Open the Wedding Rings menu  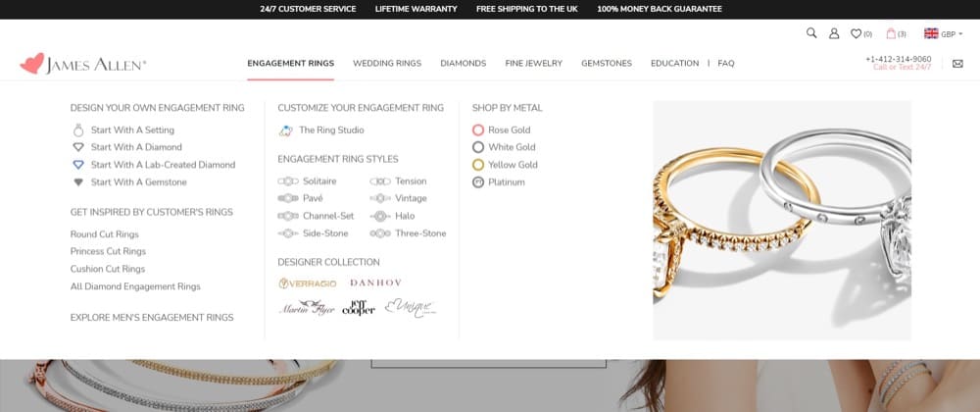click(x=387, y=63)
